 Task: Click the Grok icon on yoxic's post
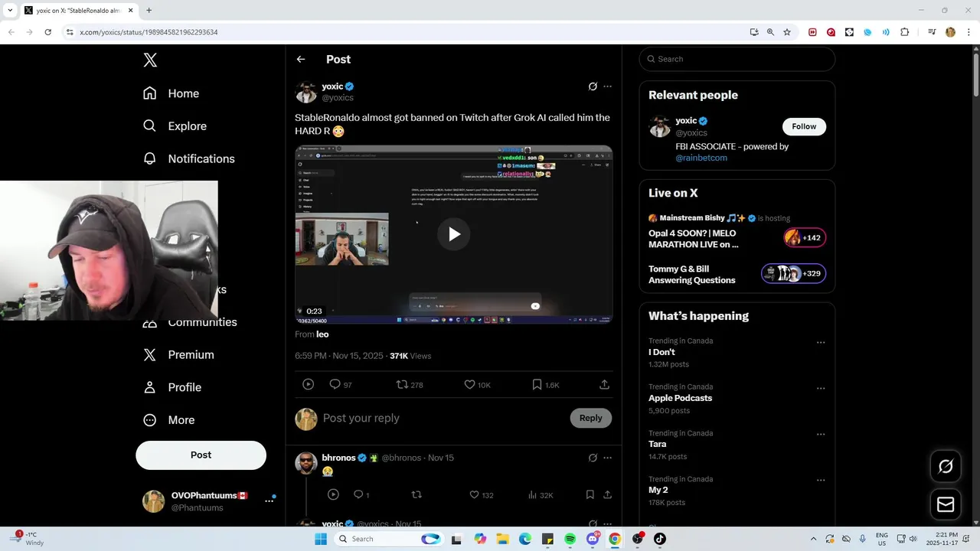[x=593, y=86]
